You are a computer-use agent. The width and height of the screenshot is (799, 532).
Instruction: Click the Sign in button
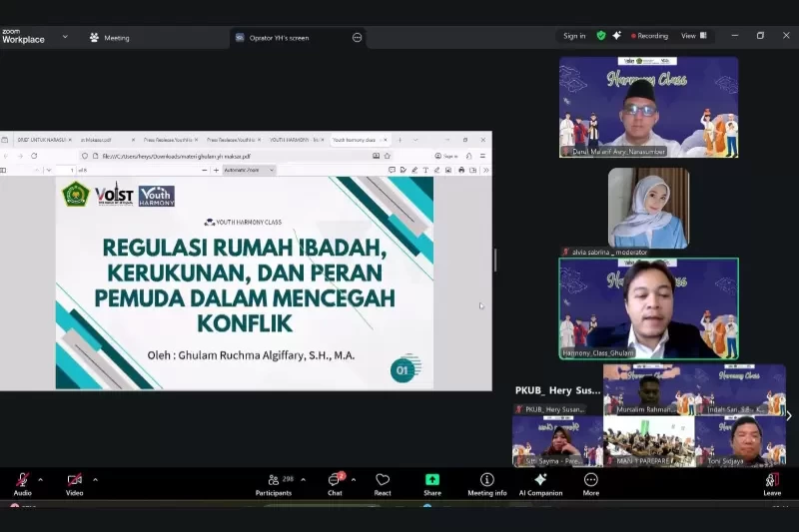tap(574, 36)
